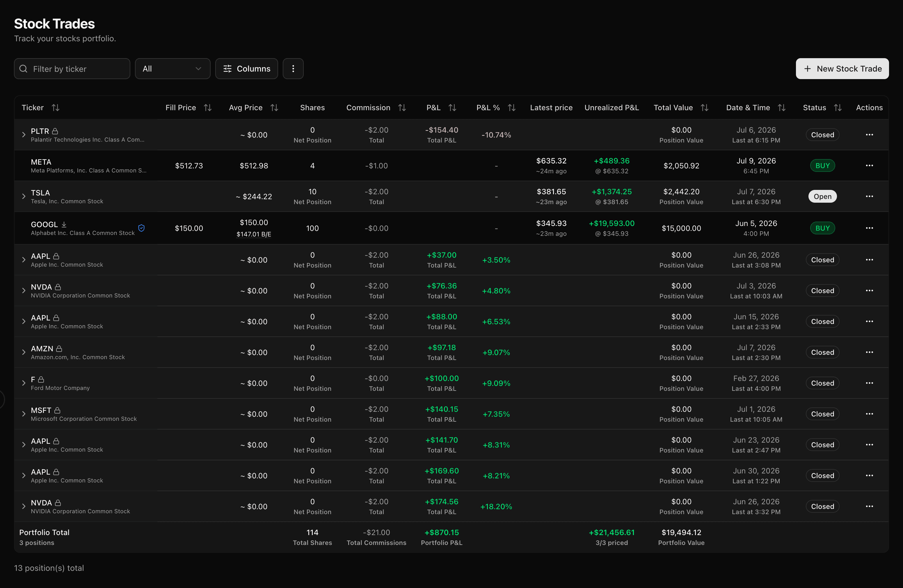This screenshot has width=903, height=588.
Task: Click the Open status badge on TSLA
Action: click(x=822, y=197)
